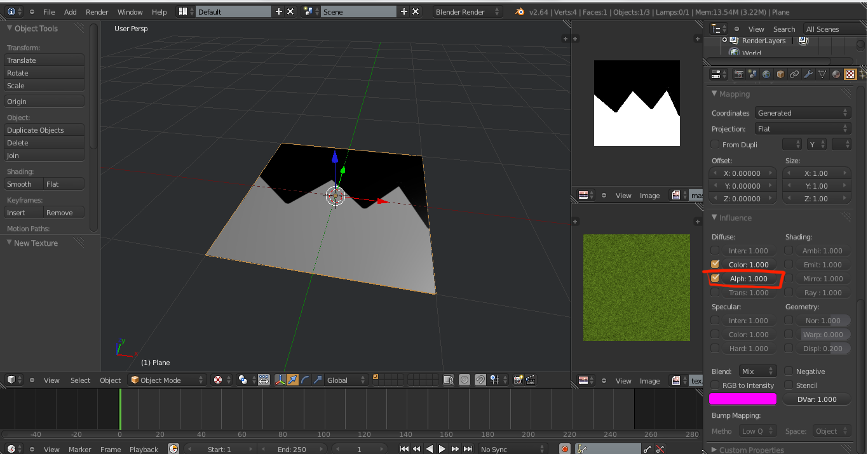Open the Render menu in top bar

click(x=97, y=11)
